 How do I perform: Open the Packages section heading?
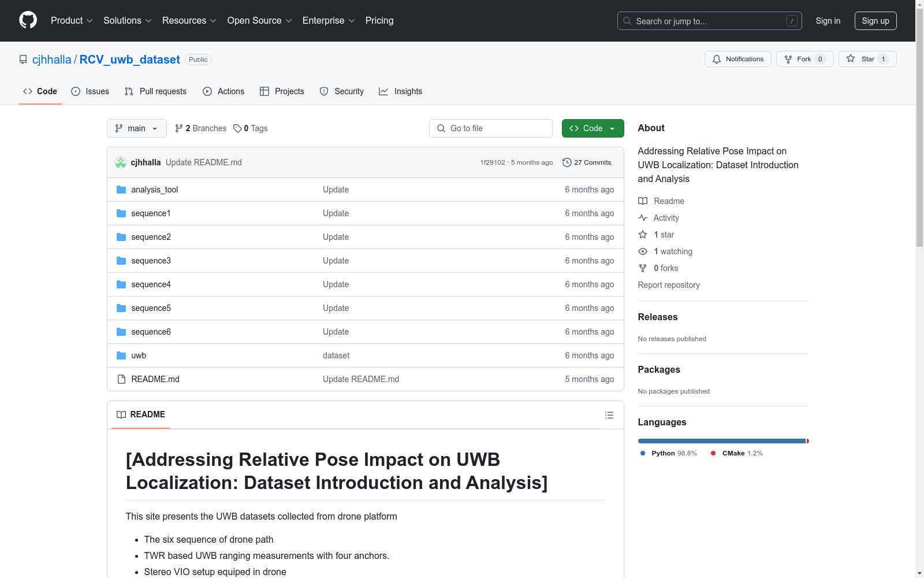point(659,369)
